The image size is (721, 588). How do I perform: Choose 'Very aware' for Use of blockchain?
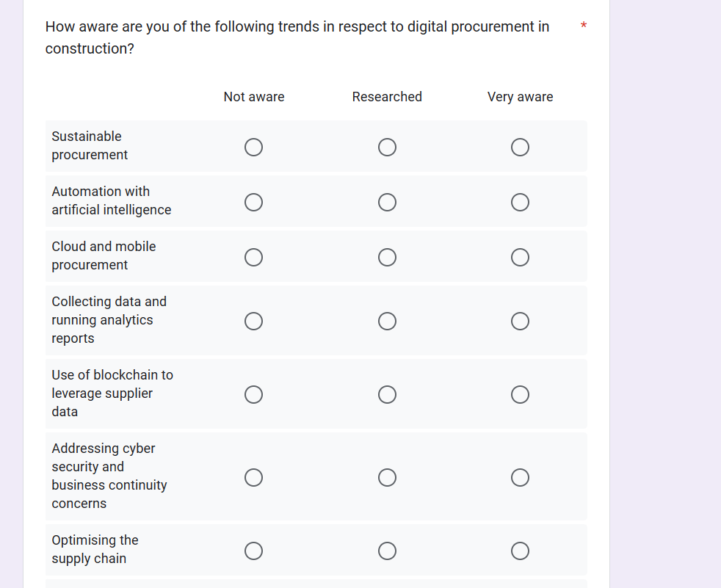point(520,395)
